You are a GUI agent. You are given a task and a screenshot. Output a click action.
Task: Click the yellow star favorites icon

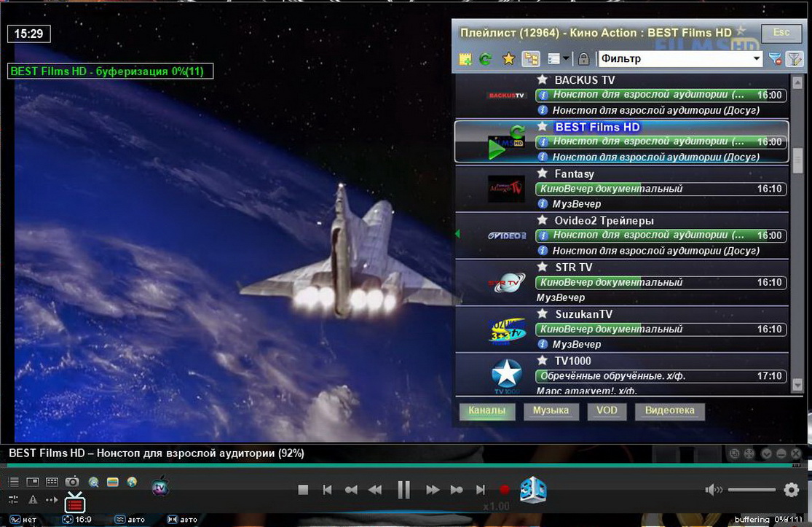pyautogui.click(x=509, y=59)
